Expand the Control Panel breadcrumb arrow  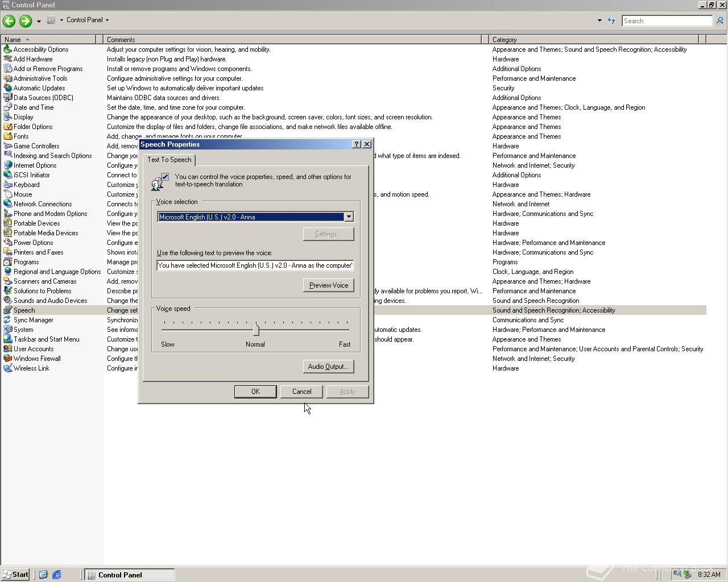107,20
